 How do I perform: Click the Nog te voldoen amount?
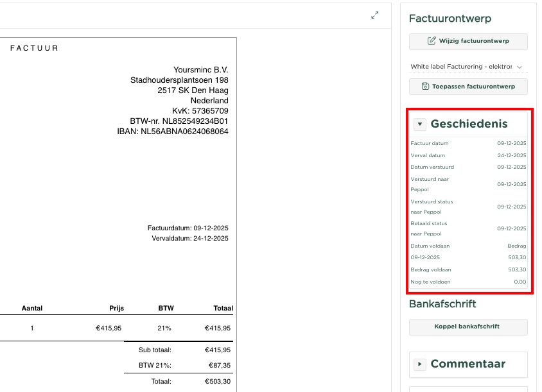click(520, 282)
